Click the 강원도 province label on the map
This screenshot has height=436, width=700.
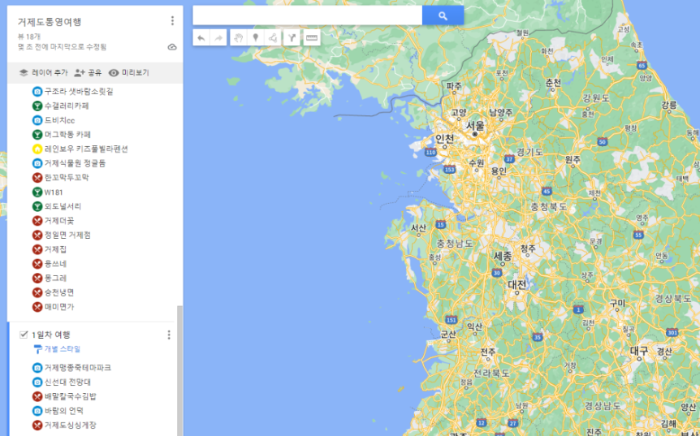pos(596,99)
